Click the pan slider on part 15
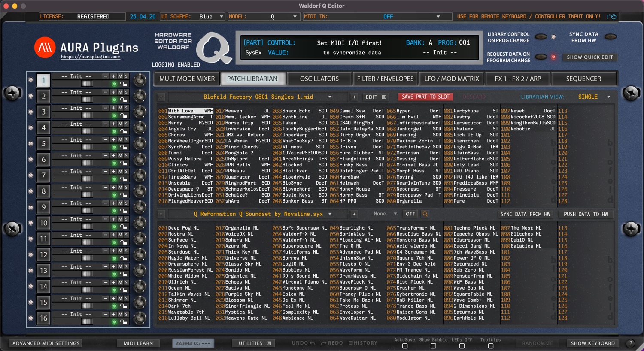Screen dimensions: 644x351 (87, 306)
